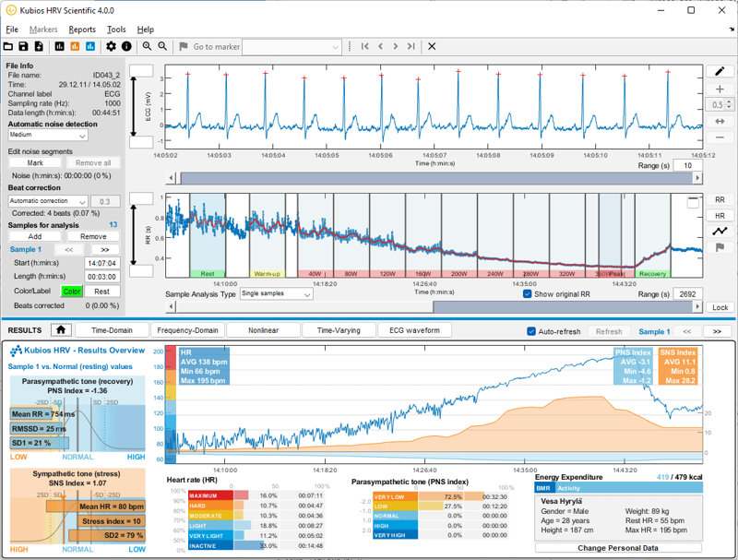Click the ECG plot horizontal scrollbar
Viewport: 738px width, 560px height.
point(435,178)
